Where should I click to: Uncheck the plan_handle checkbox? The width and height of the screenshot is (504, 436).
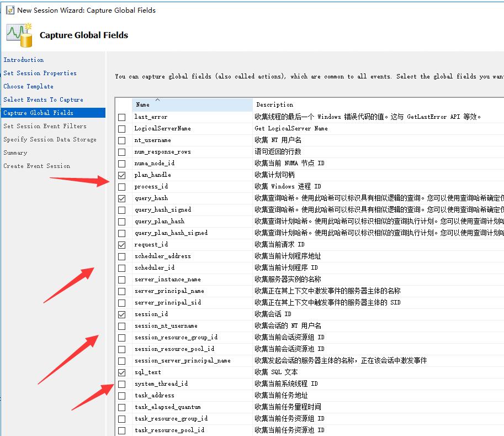(x=122, y=175)
